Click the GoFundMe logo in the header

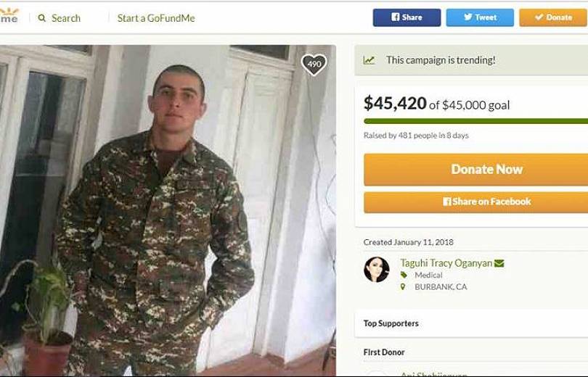coord(9,16)
